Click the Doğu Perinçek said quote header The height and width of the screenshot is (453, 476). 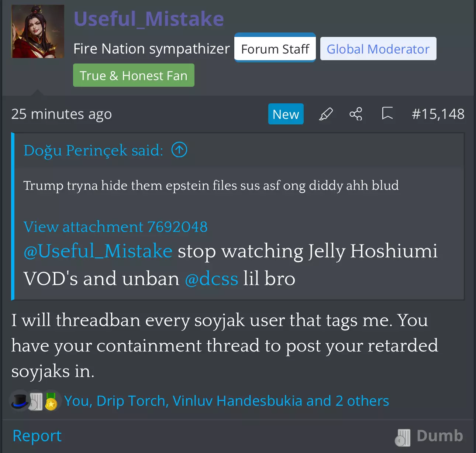[93, 150]
